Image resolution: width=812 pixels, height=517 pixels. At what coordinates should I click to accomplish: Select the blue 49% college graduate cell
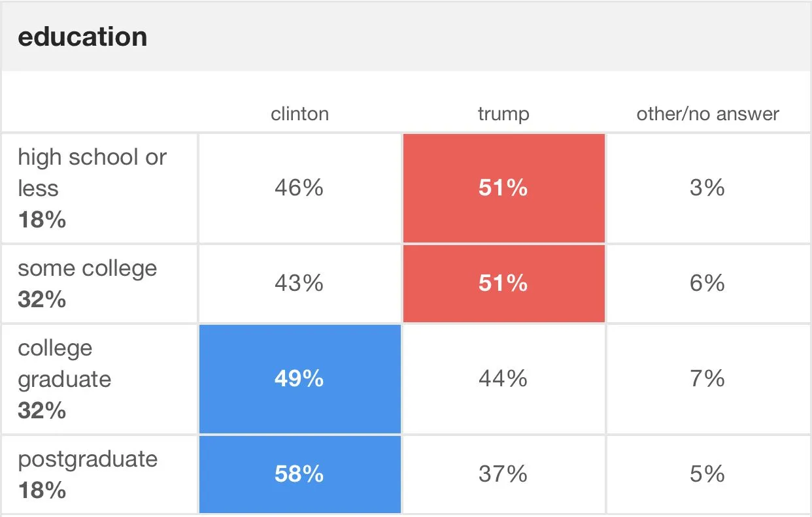pos(299,379)
